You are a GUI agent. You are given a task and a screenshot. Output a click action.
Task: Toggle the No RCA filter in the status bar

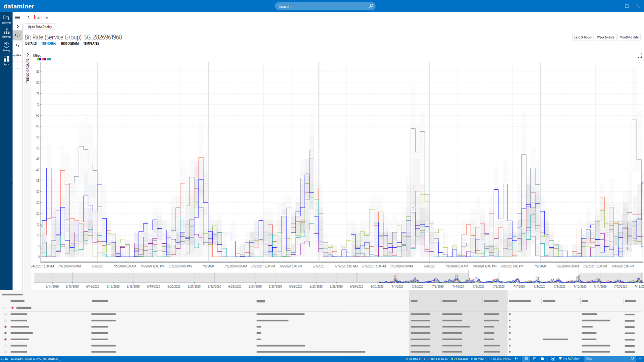[570, 359]
